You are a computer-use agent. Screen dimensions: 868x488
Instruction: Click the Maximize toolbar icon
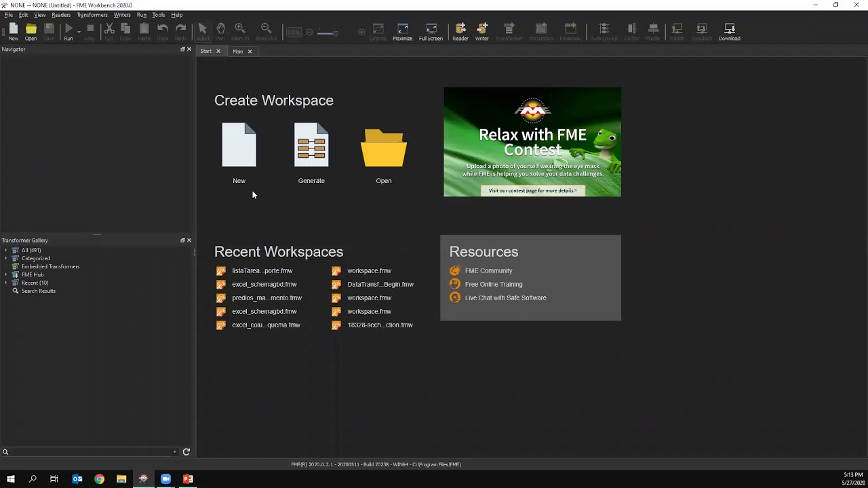[x=402, y=31]
